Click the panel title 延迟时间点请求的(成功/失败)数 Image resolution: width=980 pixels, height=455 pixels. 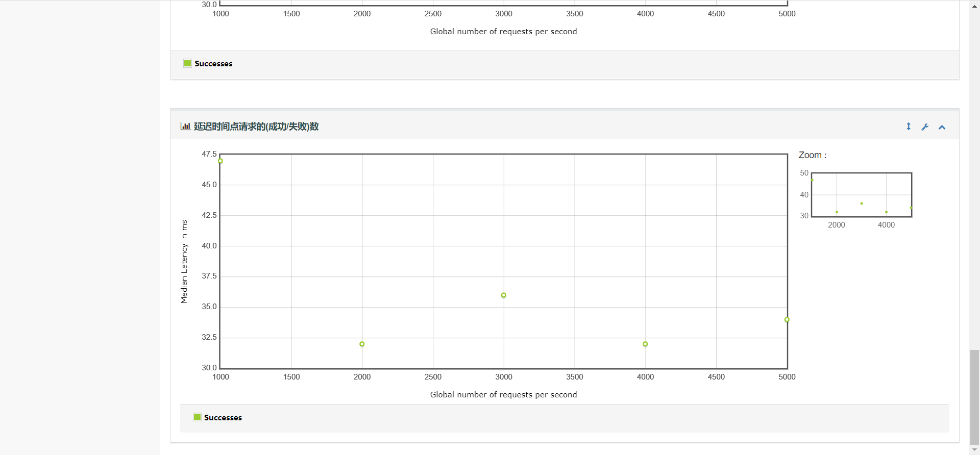[256, 127]
